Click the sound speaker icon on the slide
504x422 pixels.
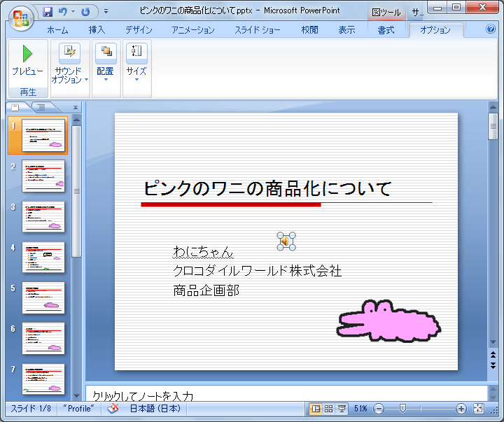tap(286, 241)
